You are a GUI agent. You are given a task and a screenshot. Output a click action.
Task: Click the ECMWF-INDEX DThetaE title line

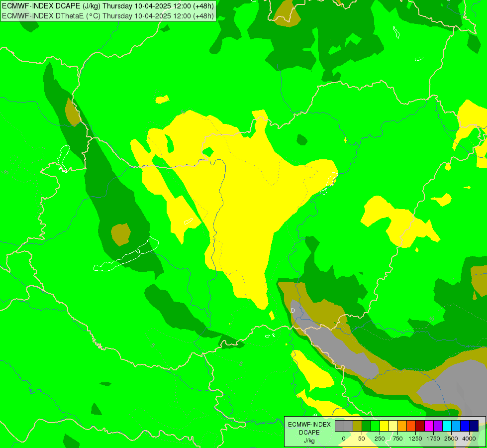(x=108, y=16)
